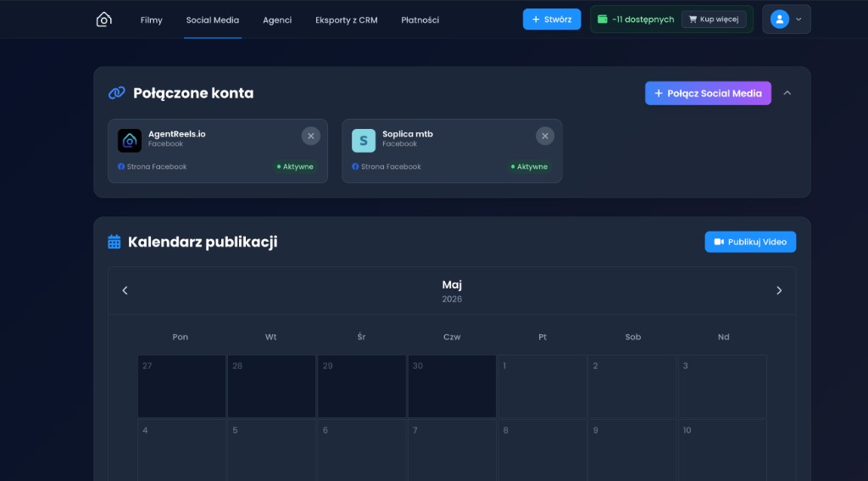The height and width of the screenshot is (481, 868).
Task: Click the Soplica mtb account name
Action: 408,133
